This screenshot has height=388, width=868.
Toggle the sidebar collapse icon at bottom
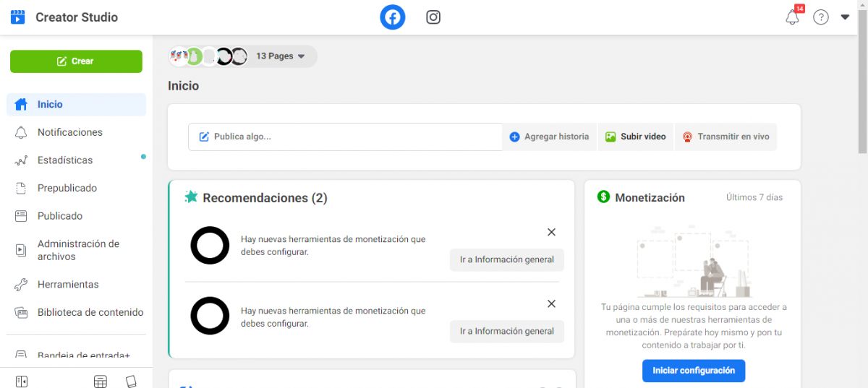coord(22,381)
